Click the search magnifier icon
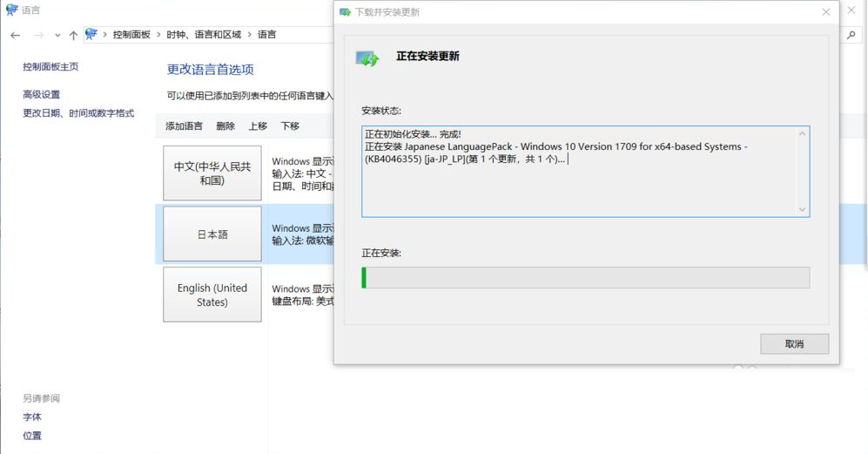 point(851,35)
